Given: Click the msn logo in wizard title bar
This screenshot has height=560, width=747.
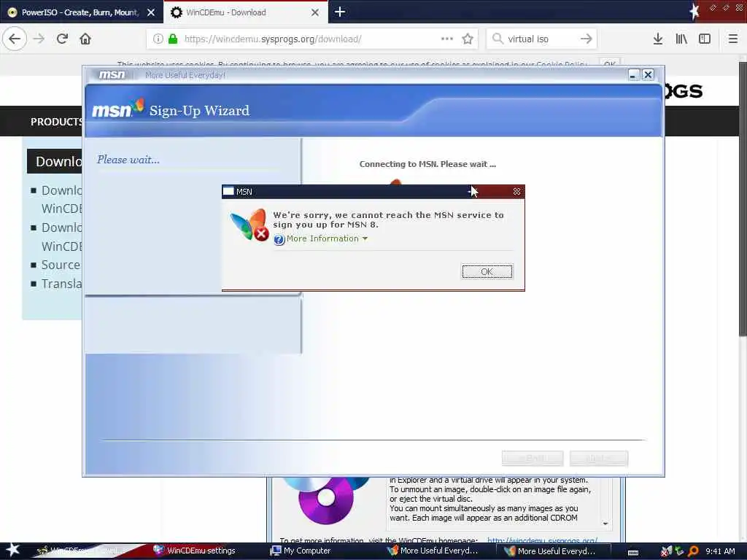Looking at the screenshot, I should (112, 75).
